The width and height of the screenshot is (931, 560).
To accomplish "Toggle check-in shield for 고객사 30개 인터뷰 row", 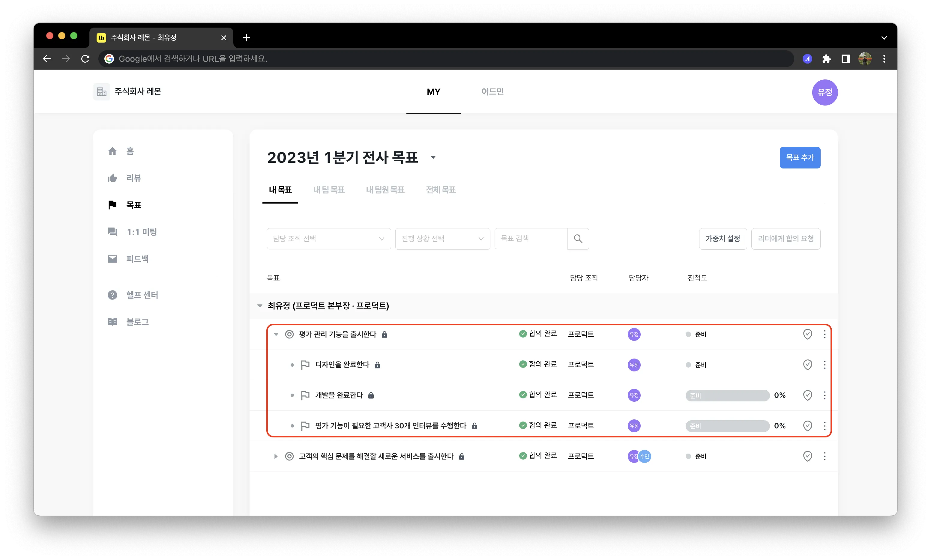I will (807, 426).
